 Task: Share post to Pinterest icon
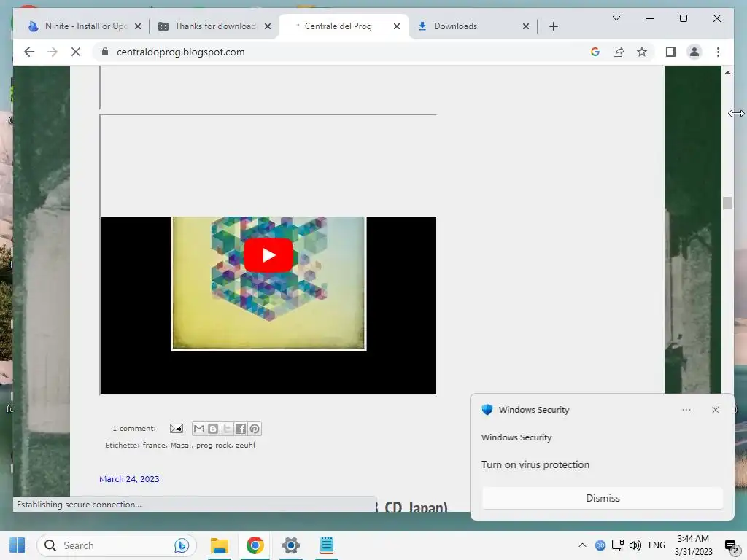point(255,429)
